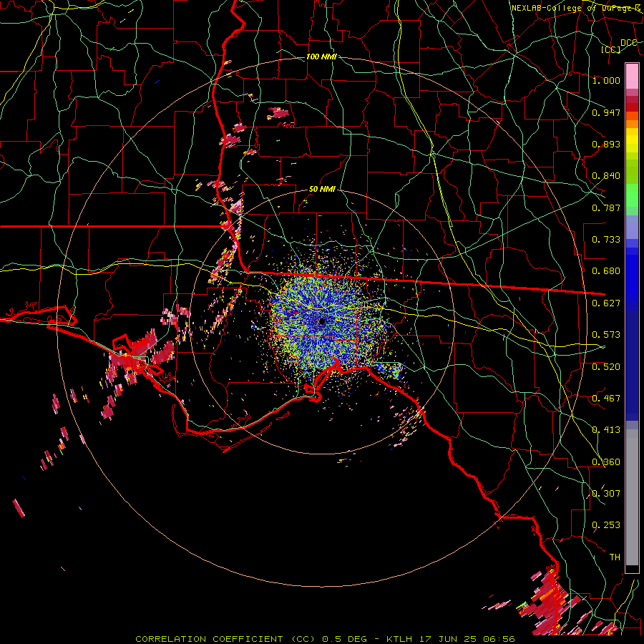
Task: Click the TH threshold label
Action: (x=615, y=557)
